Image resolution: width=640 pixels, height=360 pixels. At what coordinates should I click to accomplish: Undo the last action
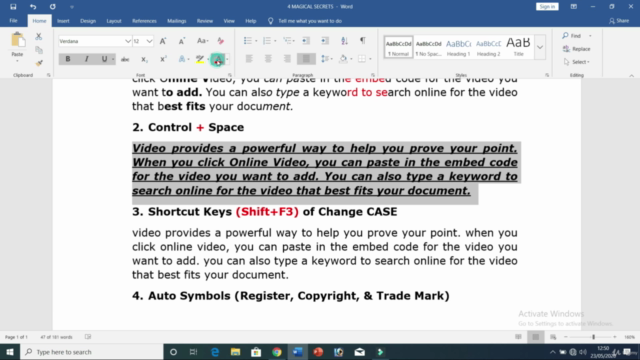point(33,7)
